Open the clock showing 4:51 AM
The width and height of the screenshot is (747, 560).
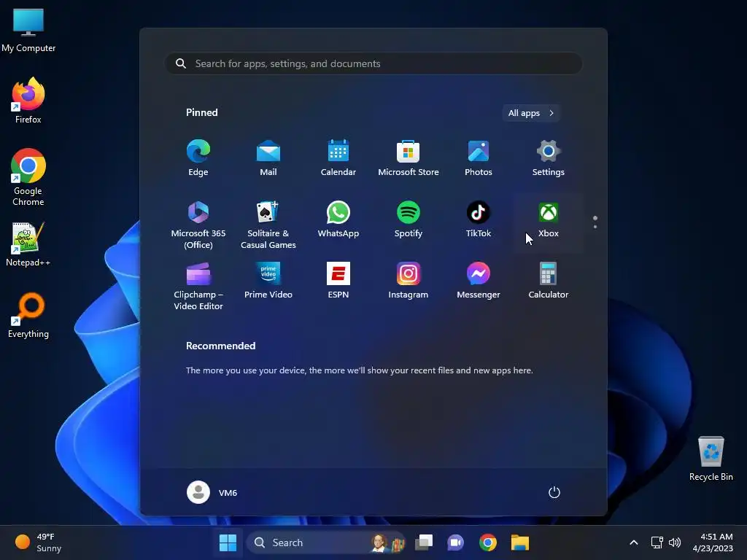pyautogui.click(x=713, y=542)
